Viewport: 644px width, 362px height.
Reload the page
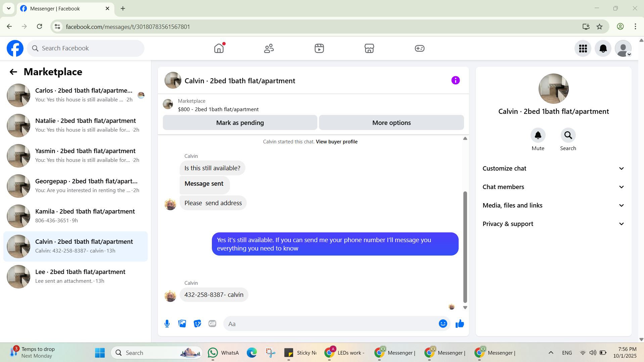click(40, 27)
